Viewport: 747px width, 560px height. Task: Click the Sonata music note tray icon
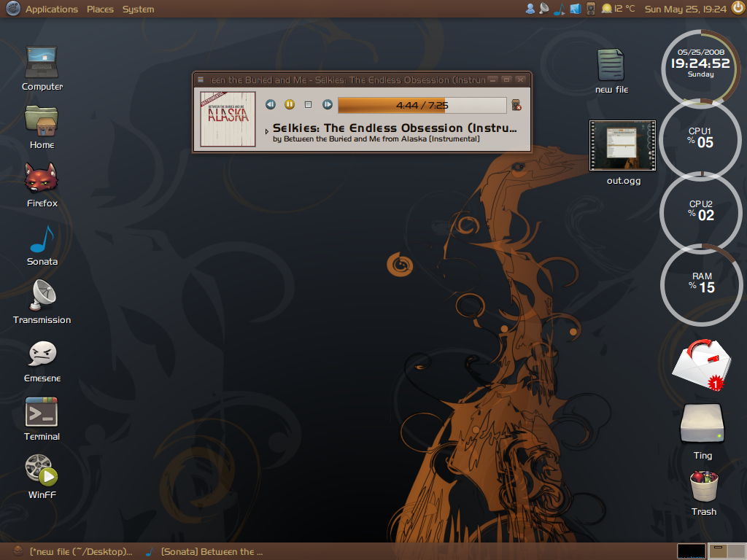pos(560,9)
